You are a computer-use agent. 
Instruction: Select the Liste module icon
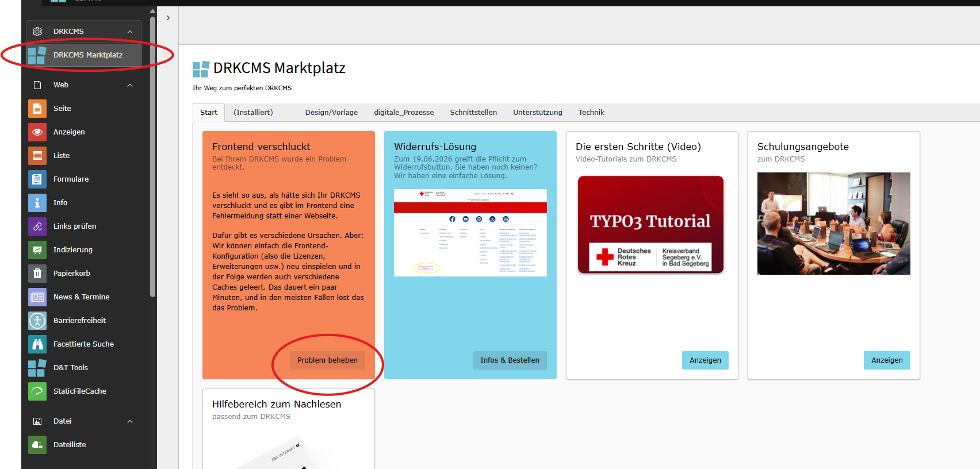coord(37,156)
